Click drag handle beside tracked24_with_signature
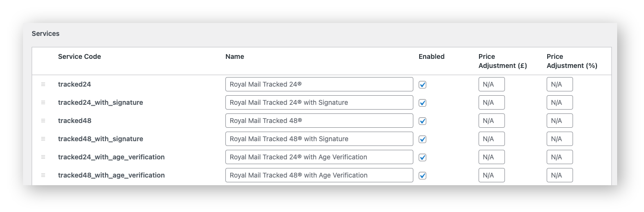This screenshot has width=644, height=212. click(43, 102)
